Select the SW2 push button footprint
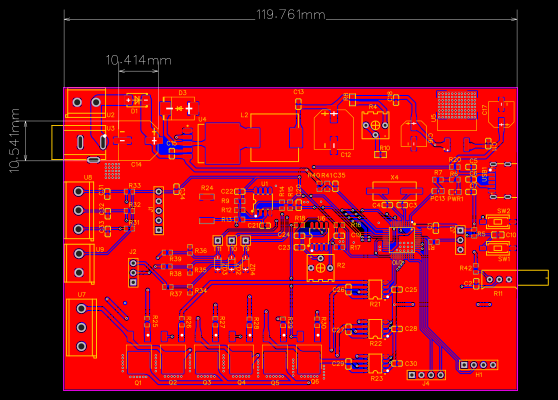The image size is (558, 400). point(498,222)
